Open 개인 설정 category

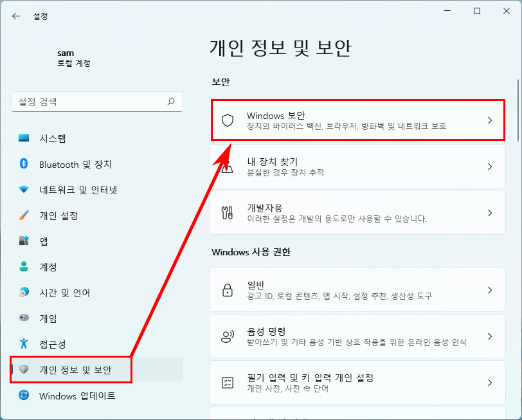(97, 215)
